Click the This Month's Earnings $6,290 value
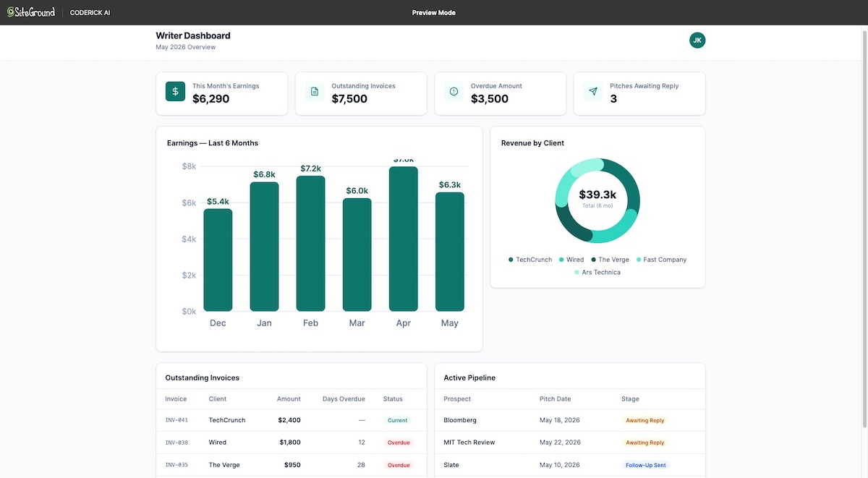Image resolution: width=868 pixels, height=478 pixels. [210, 99]
